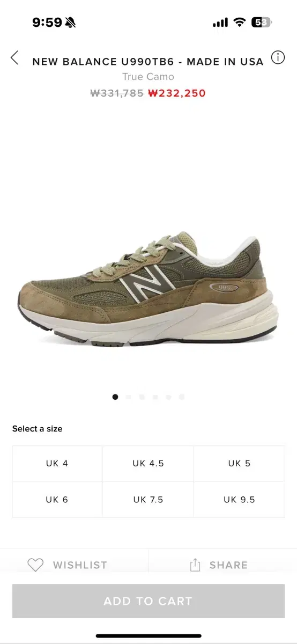297x644 pixels.
Task: Choose size UK 6
Action: click(x=57, y=500)
